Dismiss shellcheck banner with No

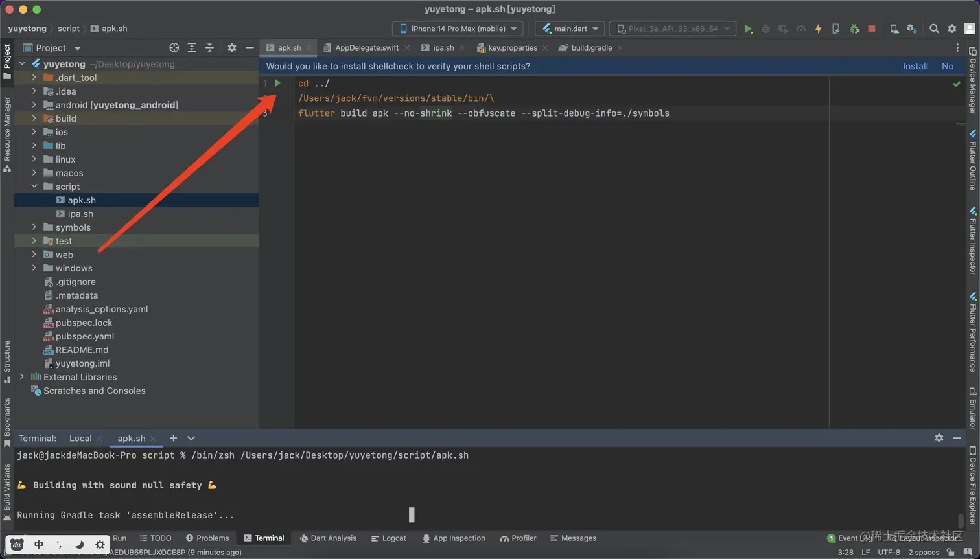pos(948,66)
